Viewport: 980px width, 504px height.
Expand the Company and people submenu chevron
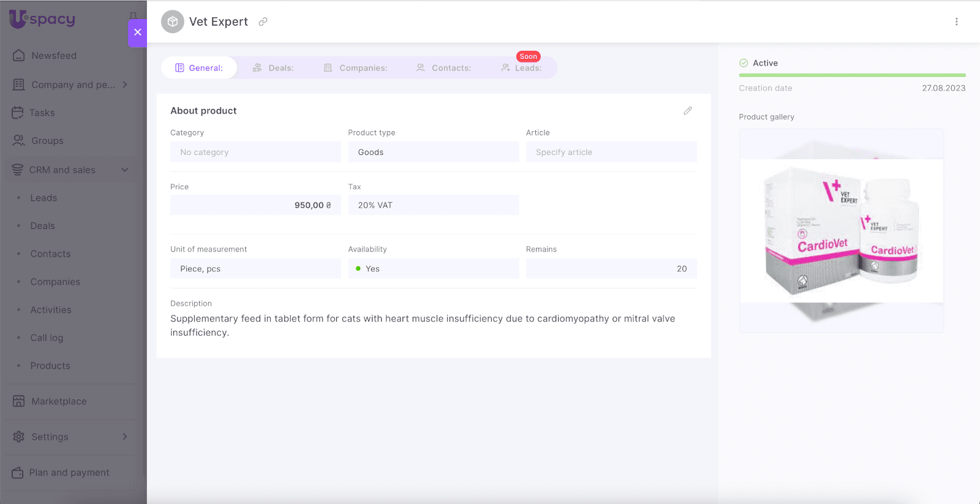(x=125, y=85)
